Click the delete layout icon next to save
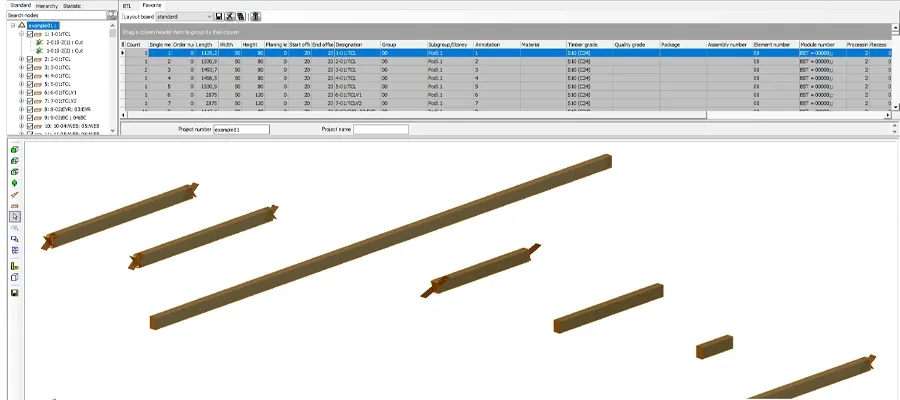 230,17
